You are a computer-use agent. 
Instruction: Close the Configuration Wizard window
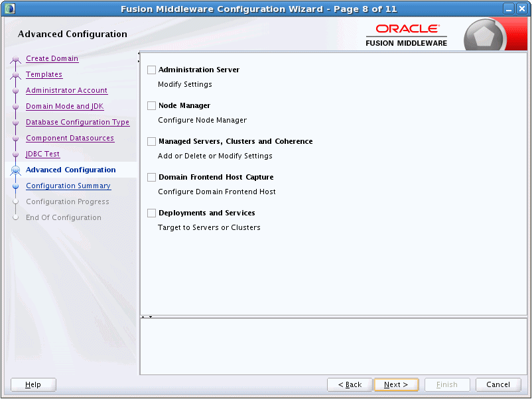coord(521,9)
